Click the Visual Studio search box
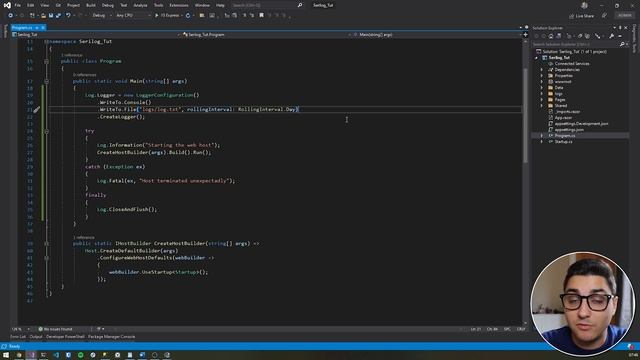The height and width of the screenshot is (360, 640). pos(267,5)
